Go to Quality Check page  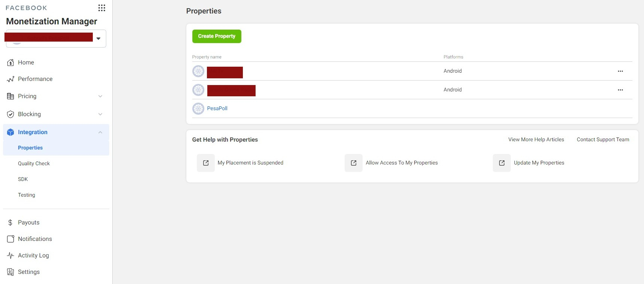(x=34, y=163)
